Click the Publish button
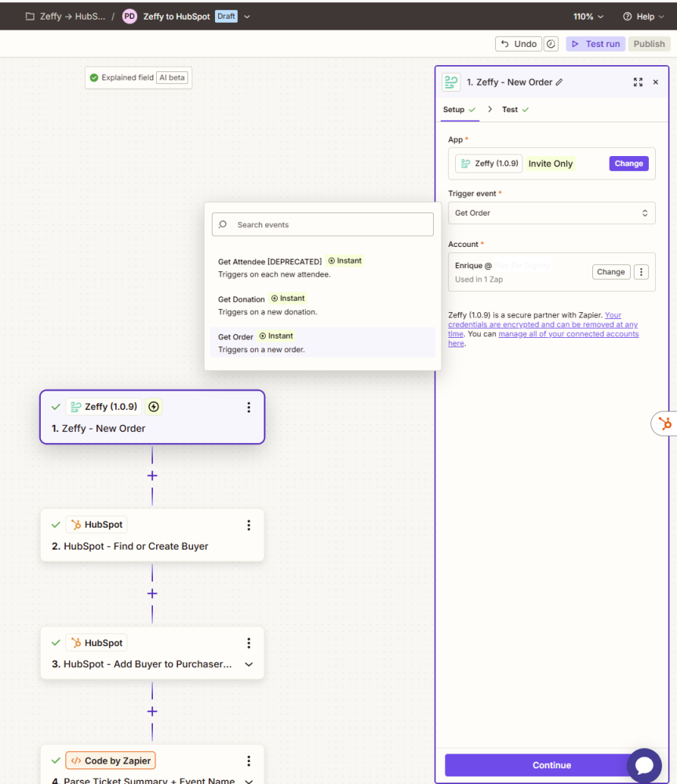This screenshot has width=677, height=784. click(649, 44)
